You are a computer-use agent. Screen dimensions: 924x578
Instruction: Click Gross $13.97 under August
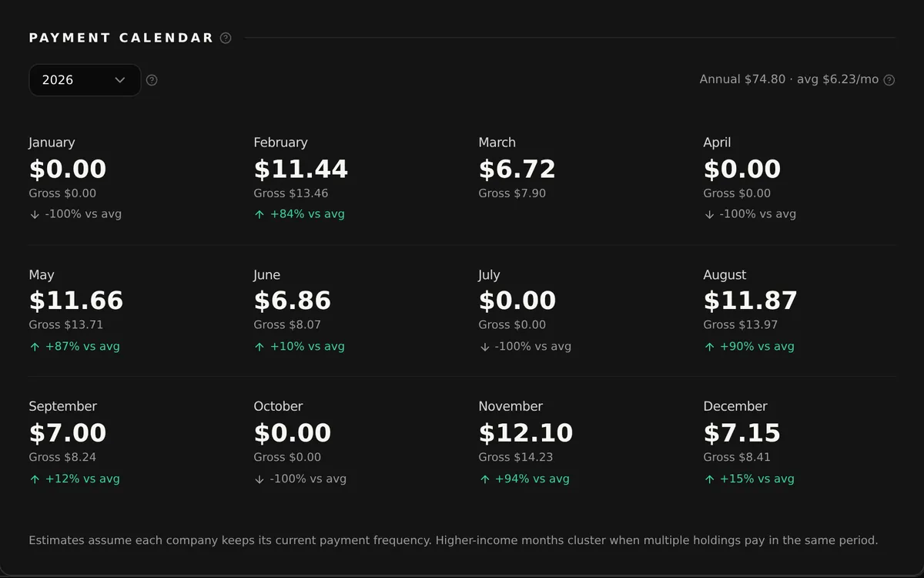point(740,324)
